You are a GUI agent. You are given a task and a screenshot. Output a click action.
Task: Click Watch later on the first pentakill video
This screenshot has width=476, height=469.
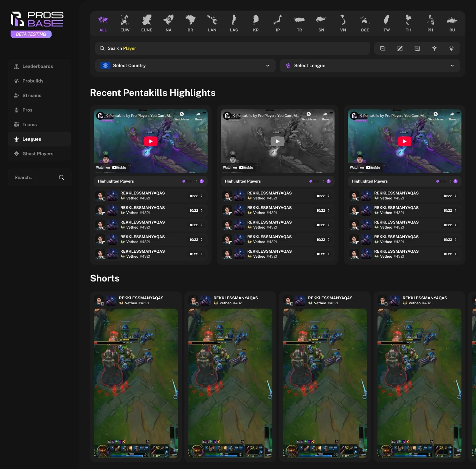[182, 116]
